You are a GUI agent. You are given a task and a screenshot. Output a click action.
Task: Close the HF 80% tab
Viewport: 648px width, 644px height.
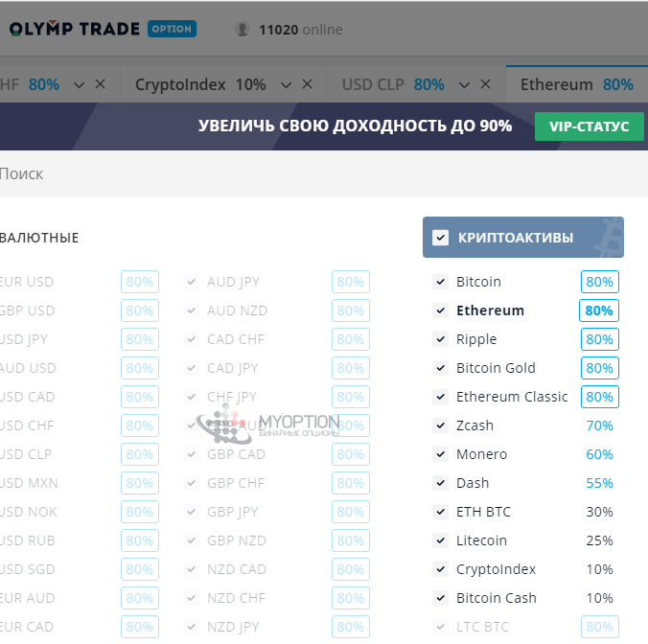coord(100,84)
